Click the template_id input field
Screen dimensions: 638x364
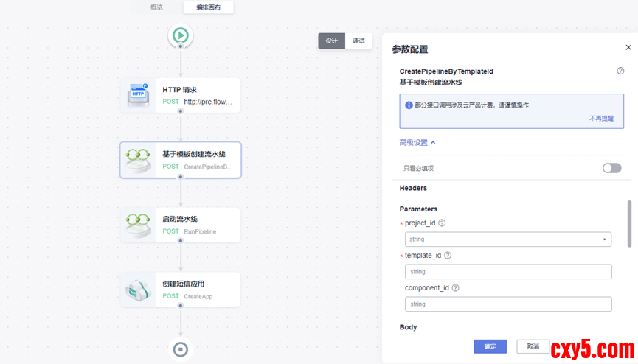pyautogui.click(x=507, y=272)
